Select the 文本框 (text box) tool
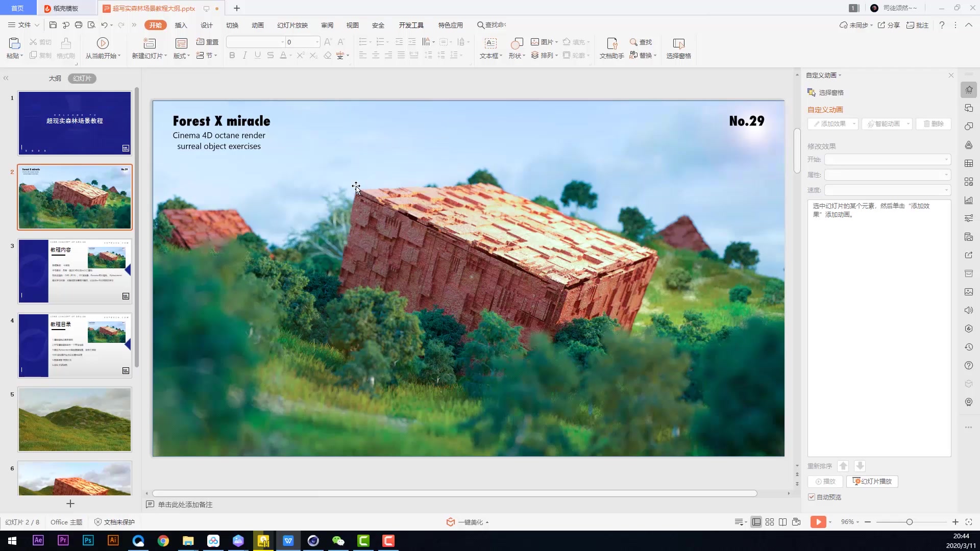 [490, 48]
